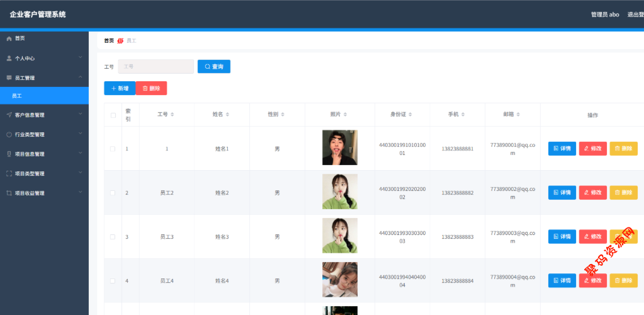Expand the 个人中心 menu chevron
Screen dimensions: 644x315
tap(81, 59)
